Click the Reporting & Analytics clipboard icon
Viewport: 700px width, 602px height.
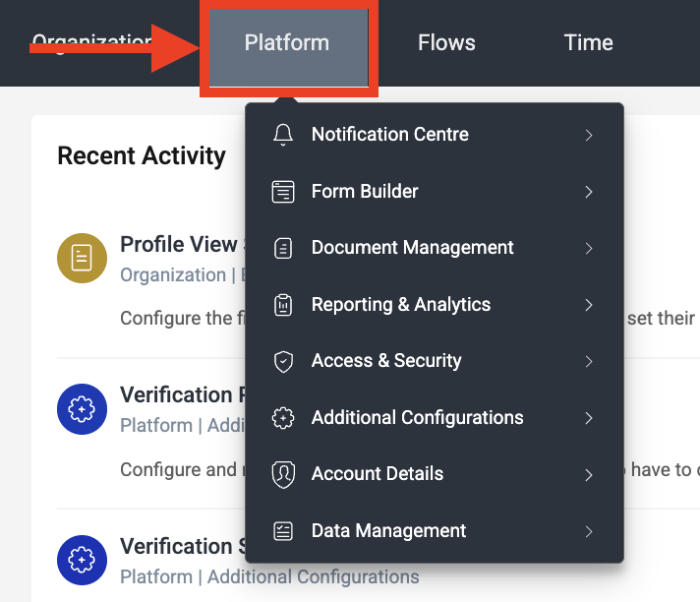(283, 305)
